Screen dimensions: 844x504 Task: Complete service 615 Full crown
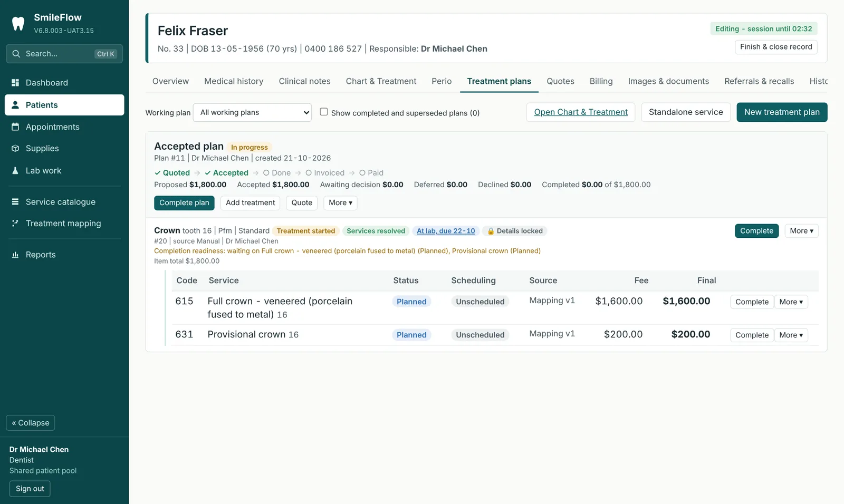(752, 302)
